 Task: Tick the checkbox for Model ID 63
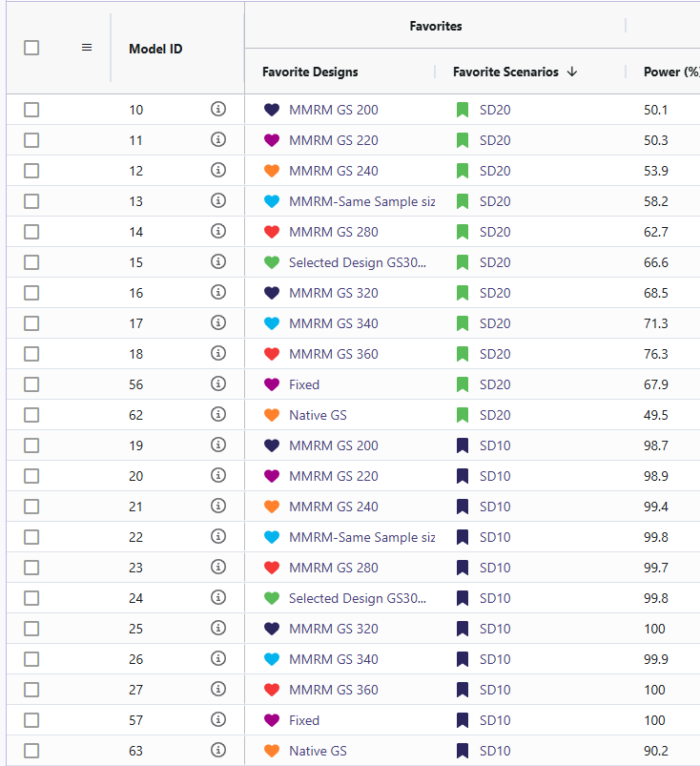(x=31, y=751)
